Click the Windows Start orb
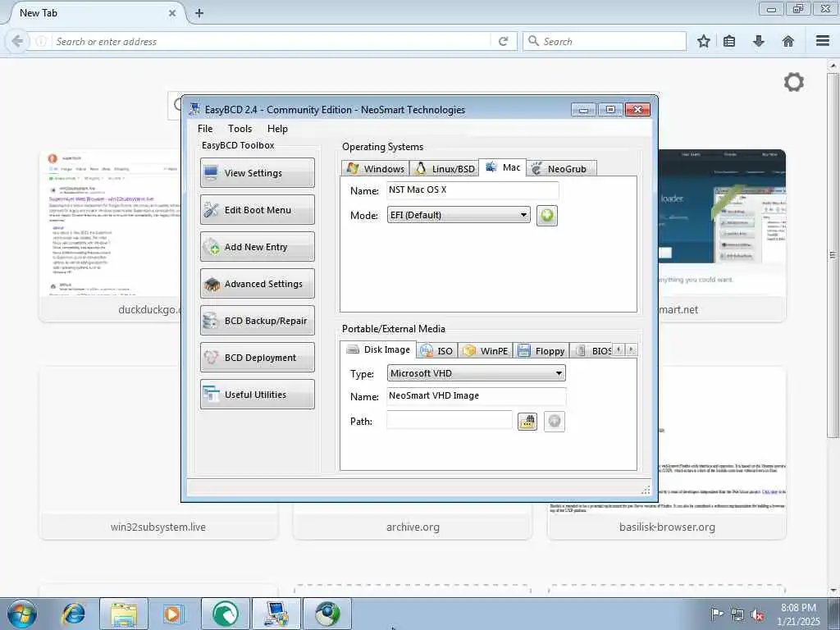This screenshot has width=840, height=630. point(22,614)
